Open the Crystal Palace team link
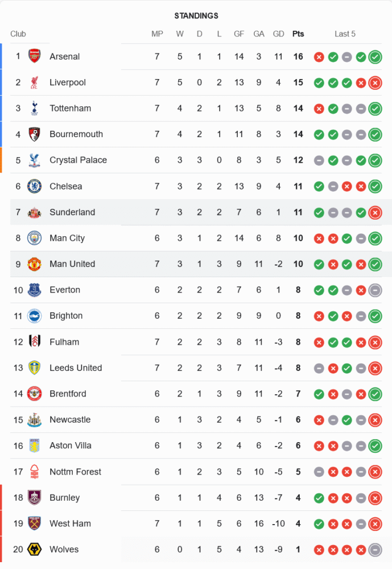 click(x=78, y=160)
